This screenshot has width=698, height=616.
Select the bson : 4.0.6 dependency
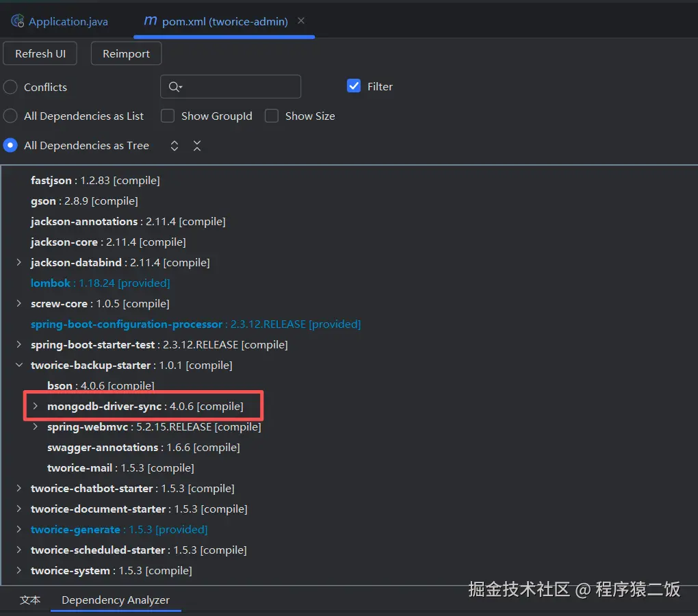click(x=101, y=385)
